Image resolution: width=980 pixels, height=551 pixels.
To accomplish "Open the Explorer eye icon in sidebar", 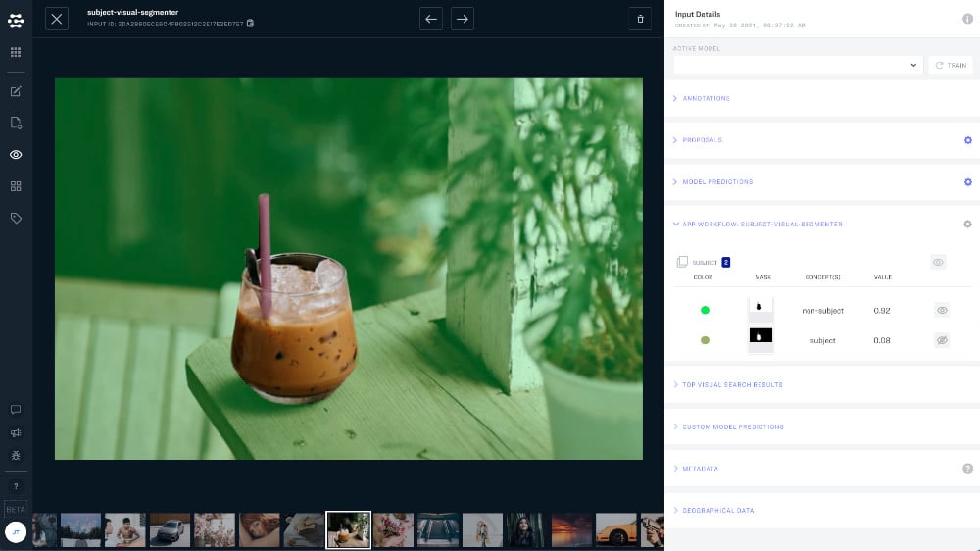I will click(x=16, y=155).
